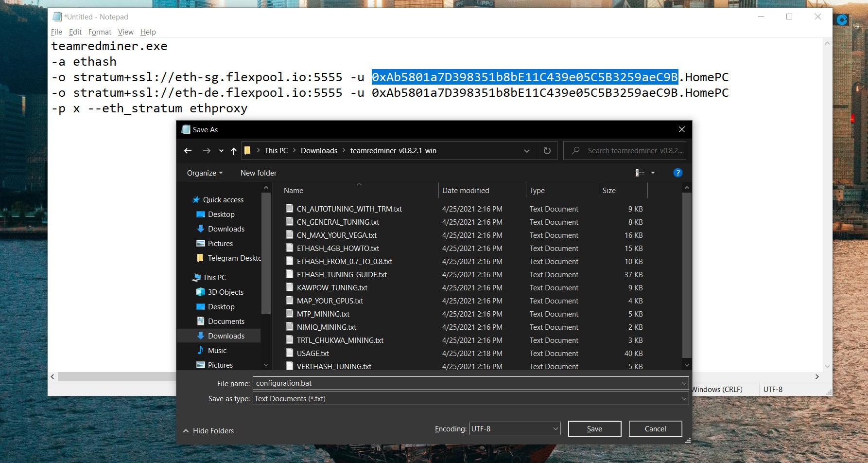Image resolution: width=868 pixels, height=463 pixels.
Task: Select This PC in navigation pane
Action: [x=214, y=278]
